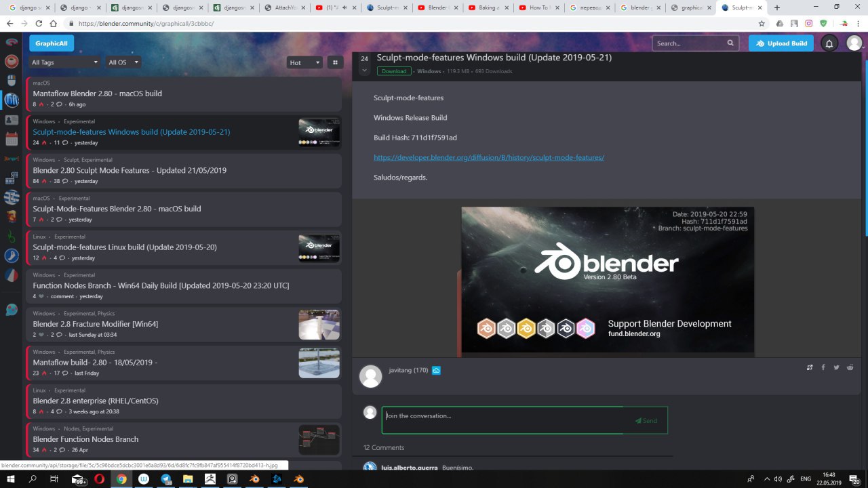Click the green Download button
The height and width of the screenshot is (488, 868).
coord(394,71)
